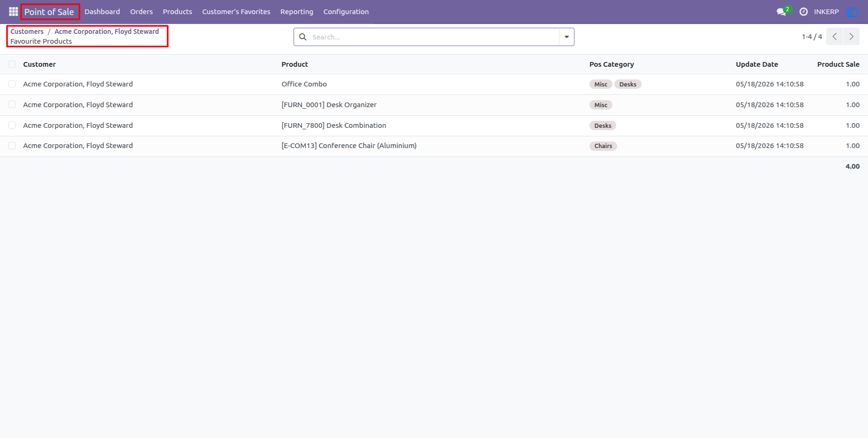This screenshot has width=868, height=438.
Task: Sort by the Update Date column header
Action: click(757, 64)
